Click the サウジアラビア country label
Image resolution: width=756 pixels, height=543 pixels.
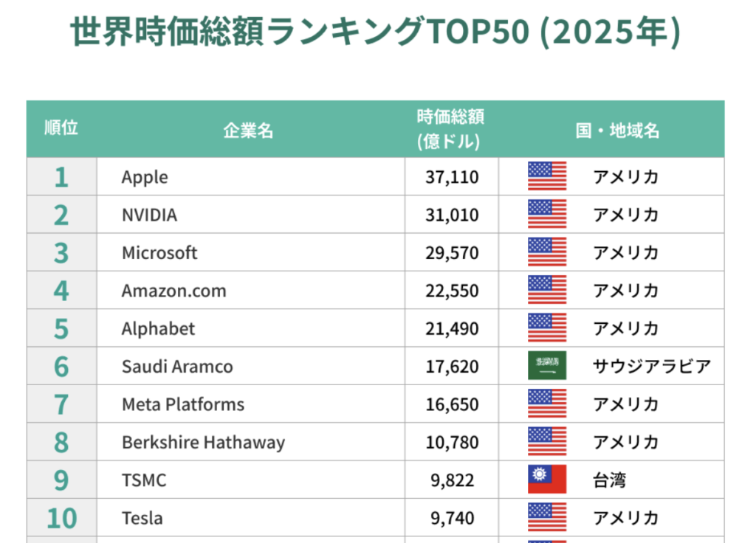651,367
